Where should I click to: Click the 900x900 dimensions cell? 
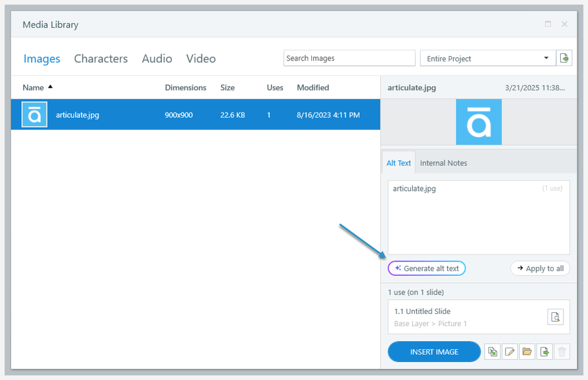coord(179,115)
